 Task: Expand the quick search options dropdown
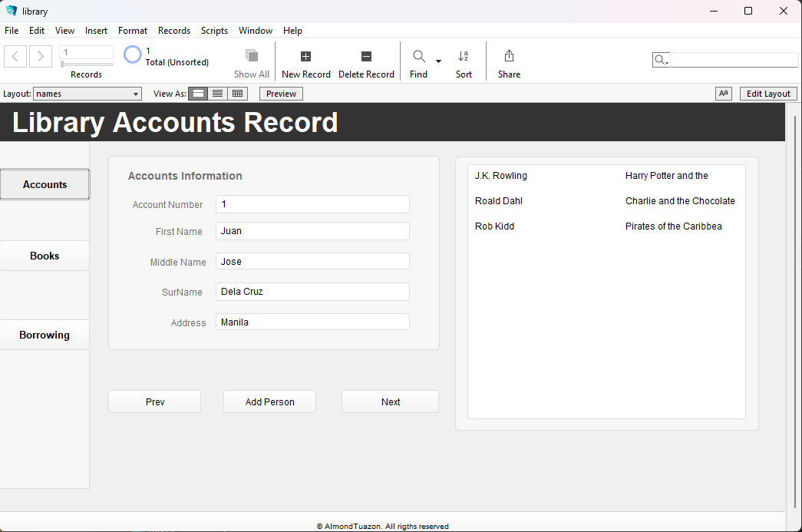(661, 60)
